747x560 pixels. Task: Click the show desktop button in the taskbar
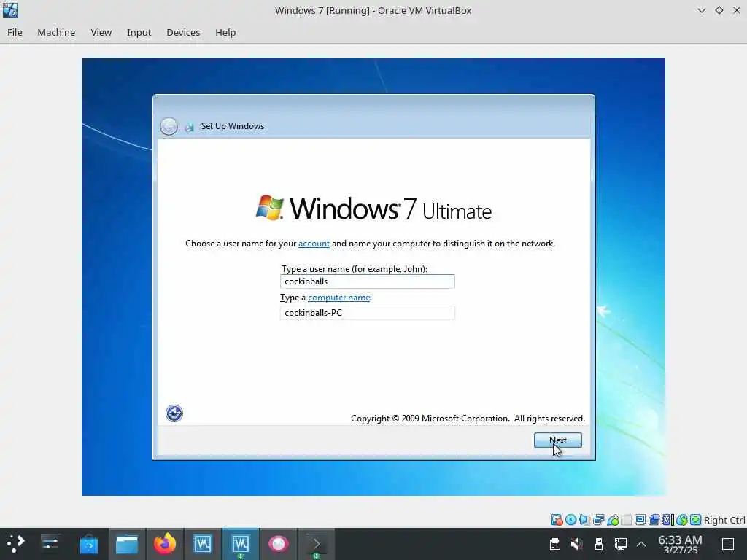pos(728,544)
